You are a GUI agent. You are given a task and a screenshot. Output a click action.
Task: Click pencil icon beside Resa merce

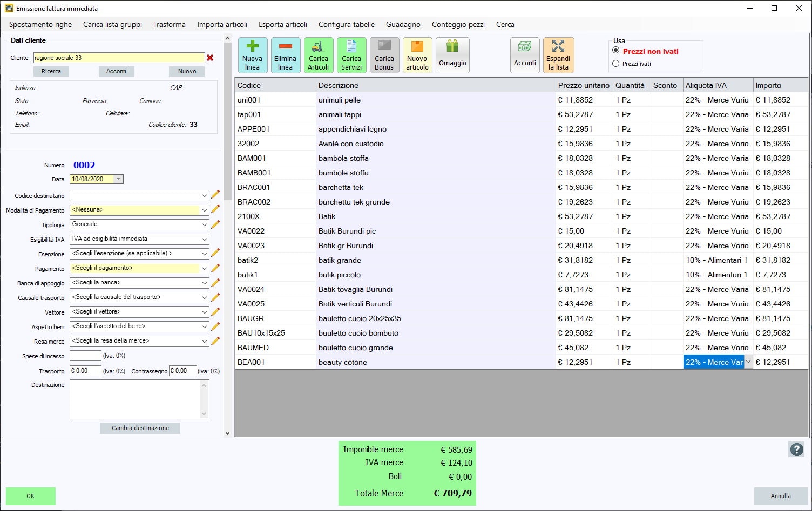point(215,340)
